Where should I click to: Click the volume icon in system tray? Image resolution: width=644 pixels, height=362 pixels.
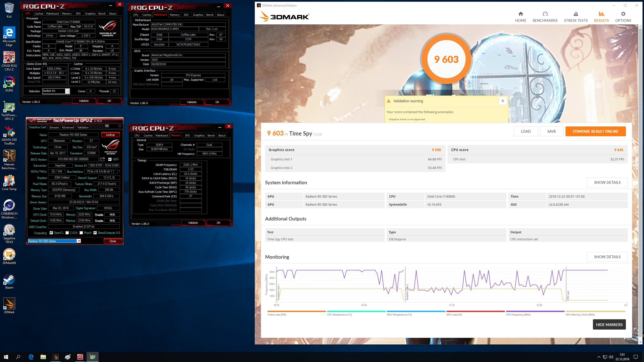(x=611, y=357)
